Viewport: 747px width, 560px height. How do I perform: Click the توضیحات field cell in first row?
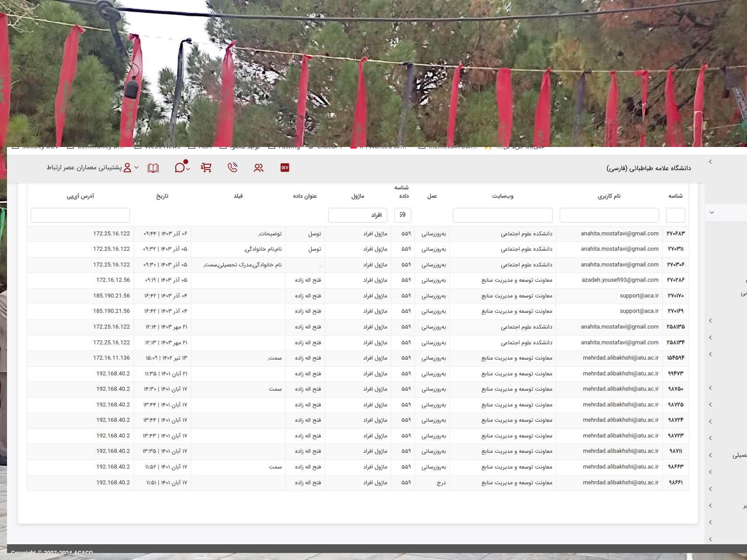click(x=270, y=234)
